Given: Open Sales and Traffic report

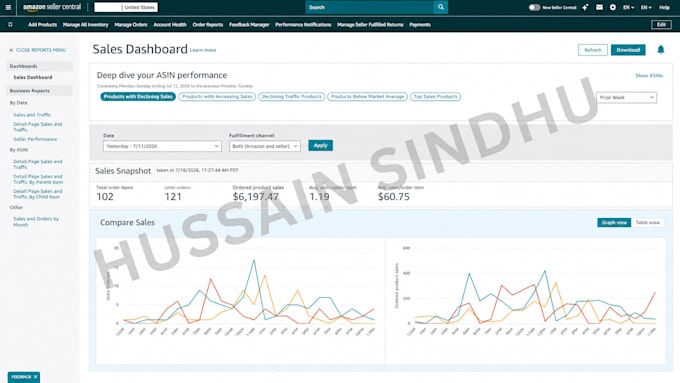Looking at the screenshot, I should pos(32,115).
